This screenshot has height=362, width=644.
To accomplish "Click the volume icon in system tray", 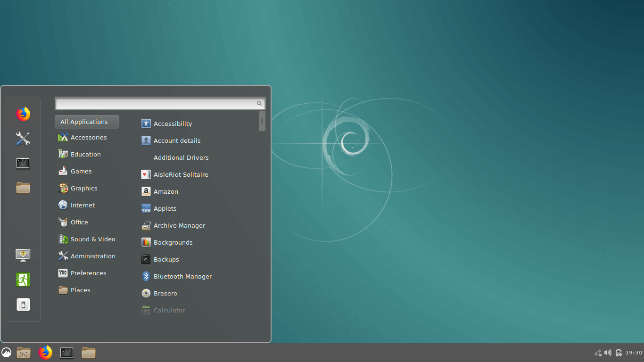I will [x=608, y=353].
